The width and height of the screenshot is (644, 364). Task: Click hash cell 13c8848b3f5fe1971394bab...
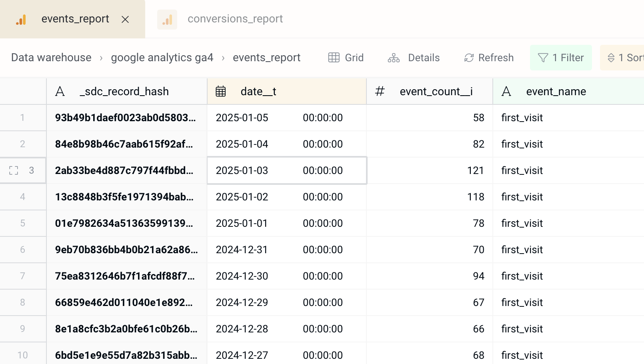click(x=127, y=197)
